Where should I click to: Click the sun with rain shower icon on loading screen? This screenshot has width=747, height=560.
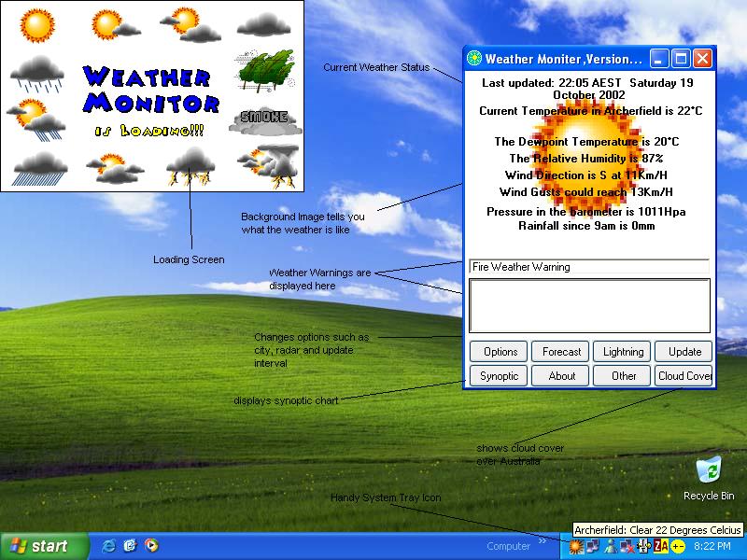36,120
